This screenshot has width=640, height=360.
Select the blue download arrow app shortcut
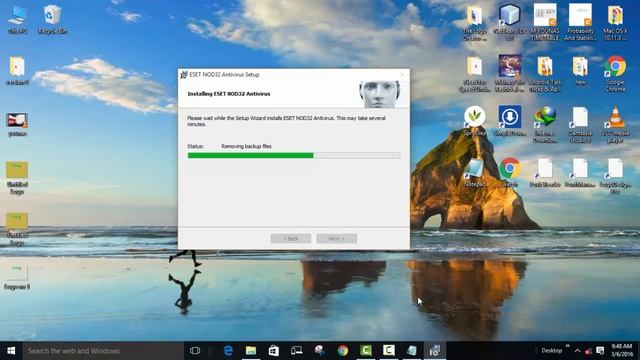(510, 121)
